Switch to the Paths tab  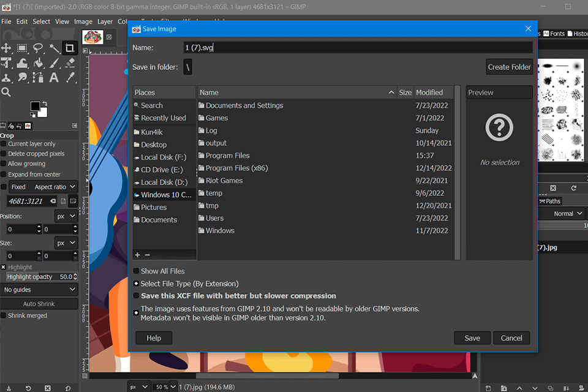pos(550,201)
